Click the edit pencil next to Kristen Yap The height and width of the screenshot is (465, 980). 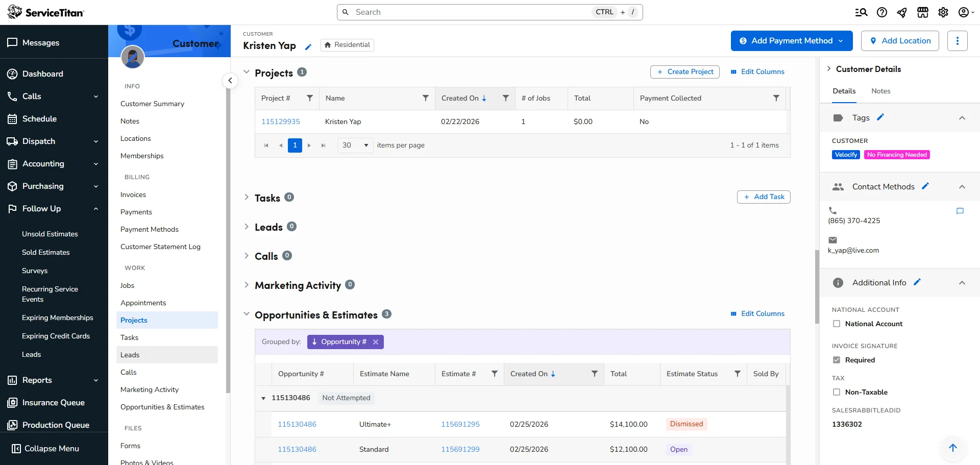coord(308,46)
